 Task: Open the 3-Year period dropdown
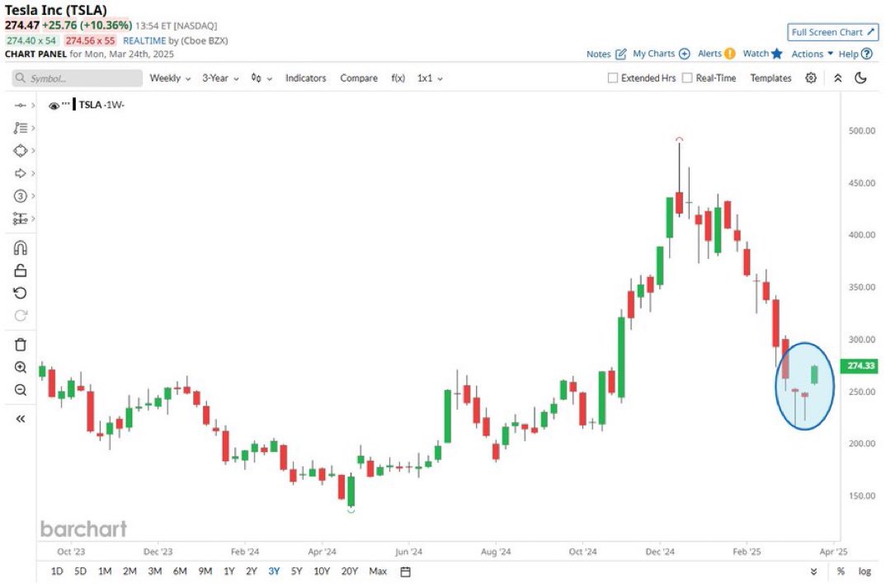pos(220,78)
